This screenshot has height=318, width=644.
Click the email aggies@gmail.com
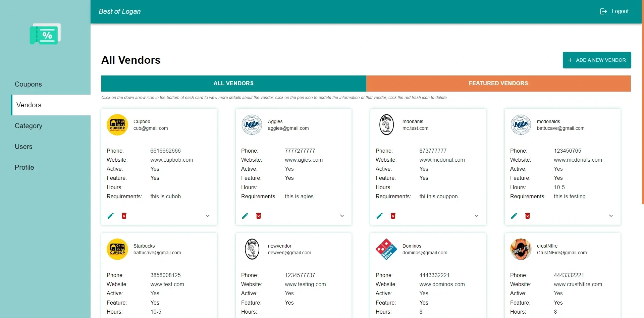(x=288, y=128)
